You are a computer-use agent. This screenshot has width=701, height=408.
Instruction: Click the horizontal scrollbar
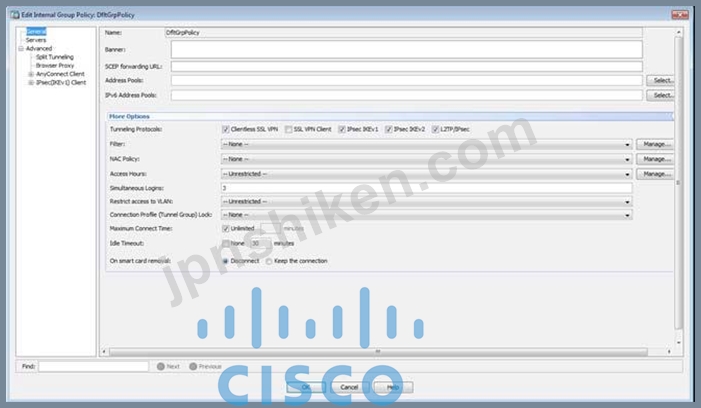[x=378, y=352]
